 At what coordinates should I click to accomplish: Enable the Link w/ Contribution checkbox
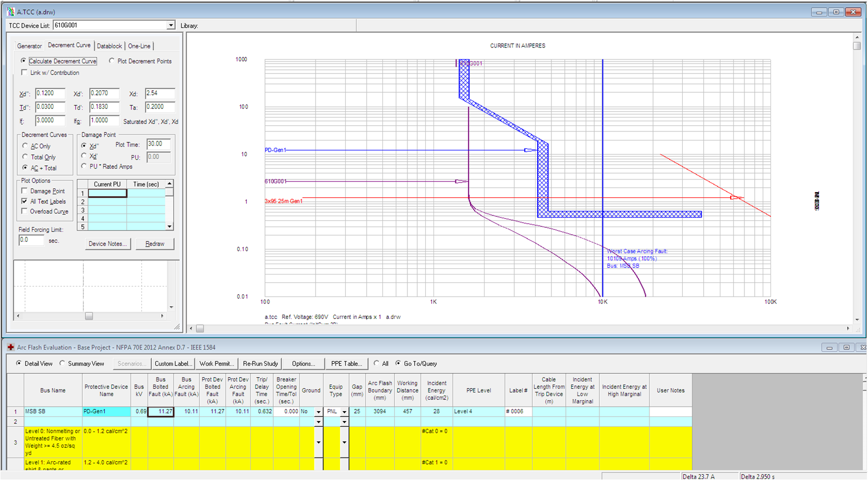pos(24,73)
